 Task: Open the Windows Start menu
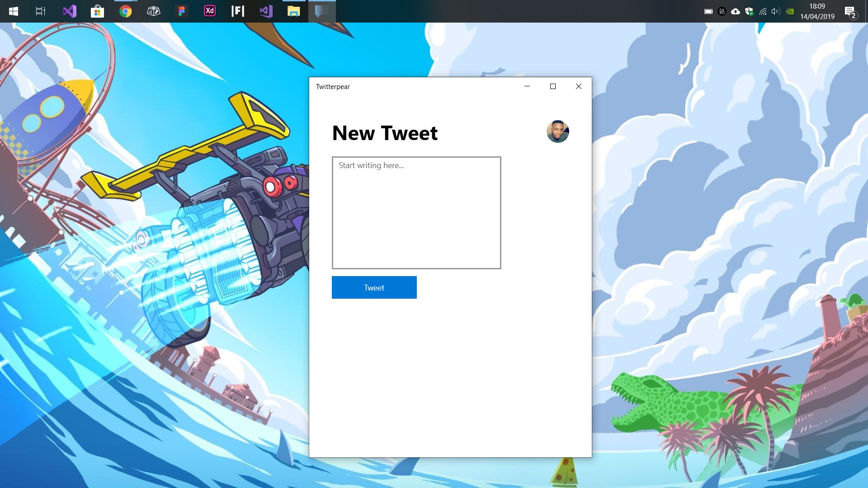14,11
